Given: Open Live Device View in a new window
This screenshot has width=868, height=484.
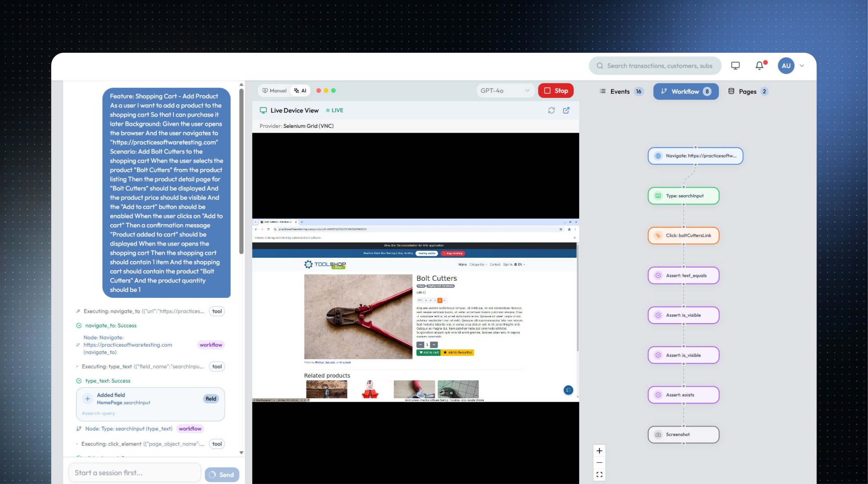Looking at the screenshot, I should pyautogui.click(x=566, y=110).
